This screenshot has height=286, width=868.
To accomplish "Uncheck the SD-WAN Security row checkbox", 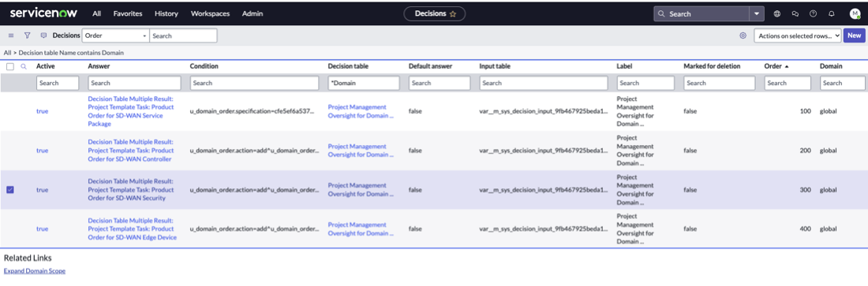I will pos(10,190).
